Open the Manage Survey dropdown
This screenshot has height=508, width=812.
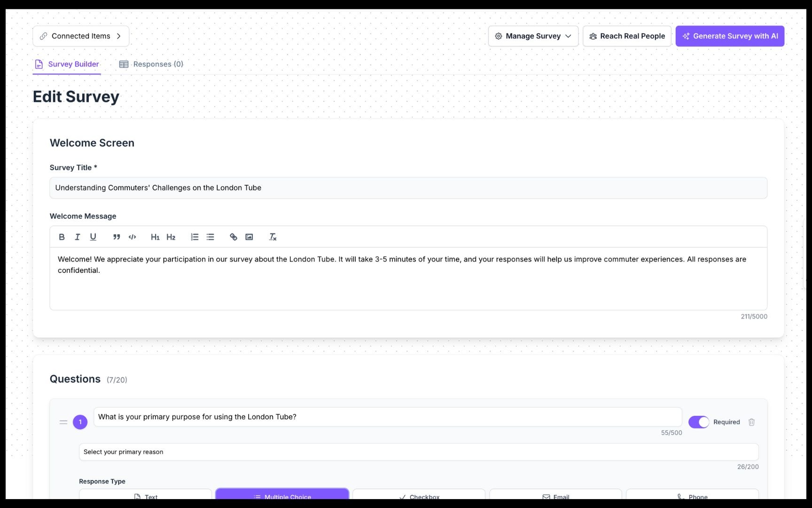point(533,36)
